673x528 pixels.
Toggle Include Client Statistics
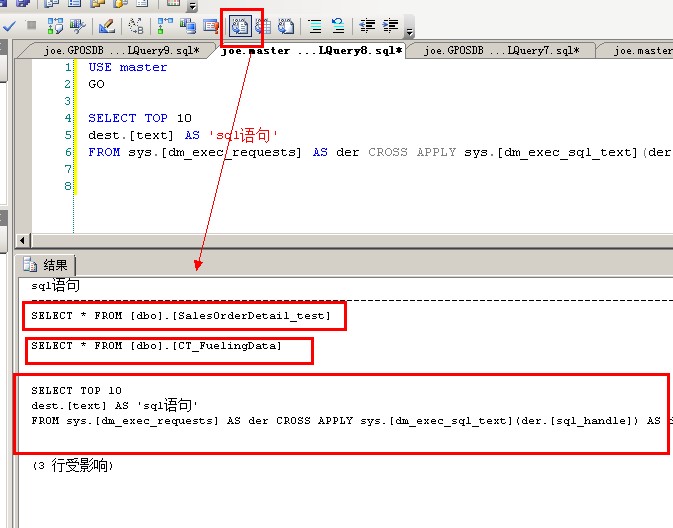pyautogui.click(x=188, y=26)
